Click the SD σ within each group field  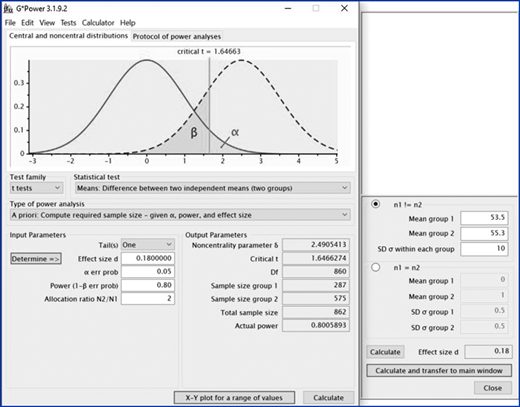coord(484,249)
